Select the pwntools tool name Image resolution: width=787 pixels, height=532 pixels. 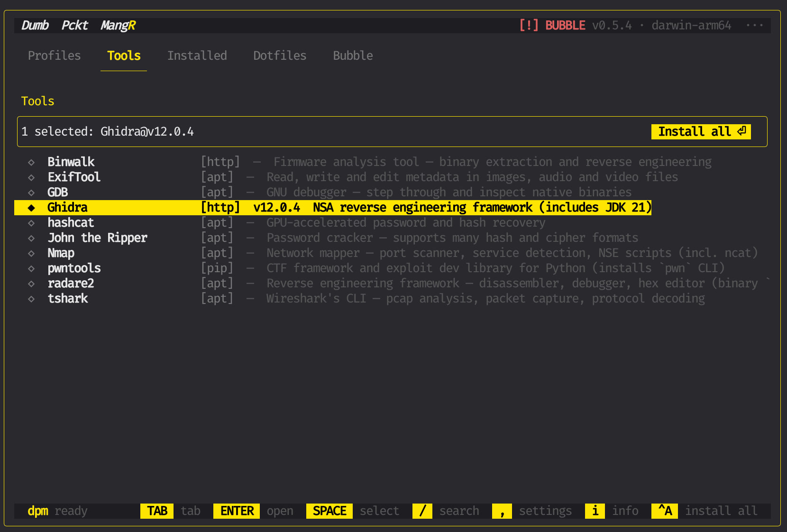(x=74, y=268)
